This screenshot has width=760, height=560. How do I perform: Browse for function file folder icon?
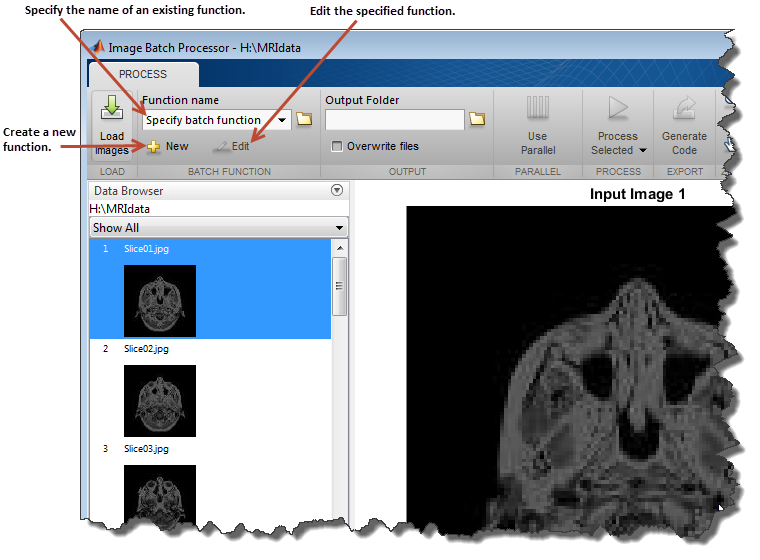[x=304, y=120]
